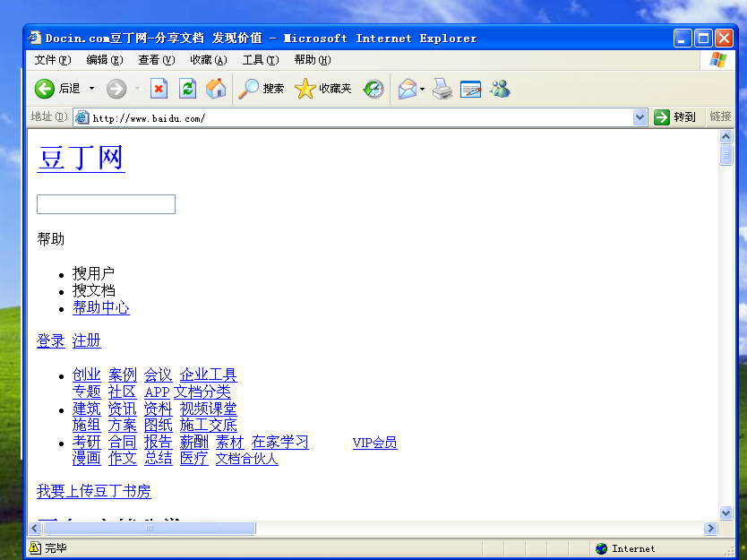The height and width of the screenshot is (560, 747).
Task: Click vertical scrollbar down arrow
Action: (x=726, y=513)
